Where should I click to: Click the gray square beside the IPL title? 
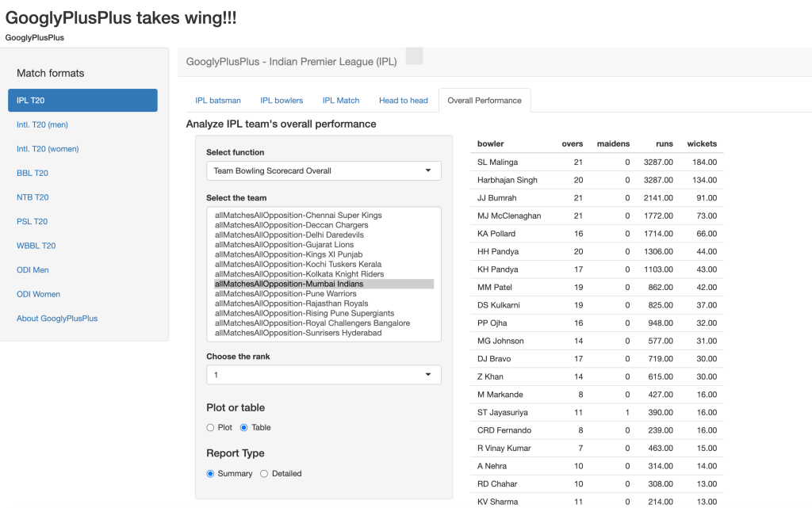pos(414,55)
